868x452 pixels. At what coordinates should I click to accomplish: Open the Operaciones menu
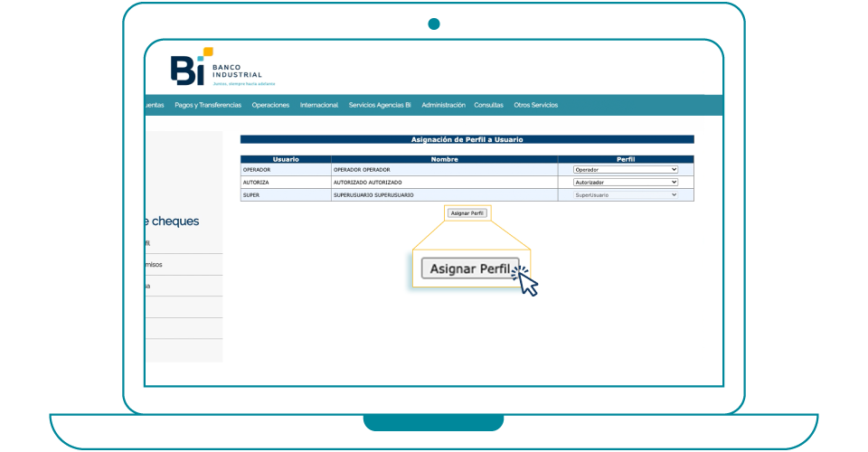point(270,105)
